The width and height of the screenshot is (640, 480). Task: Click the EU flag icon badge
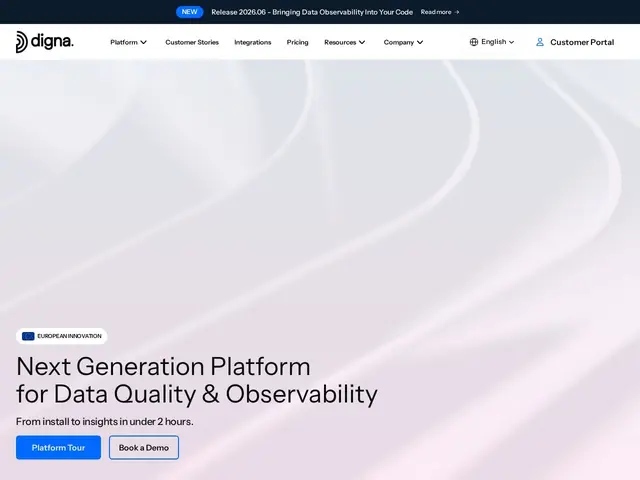[28, 336]
